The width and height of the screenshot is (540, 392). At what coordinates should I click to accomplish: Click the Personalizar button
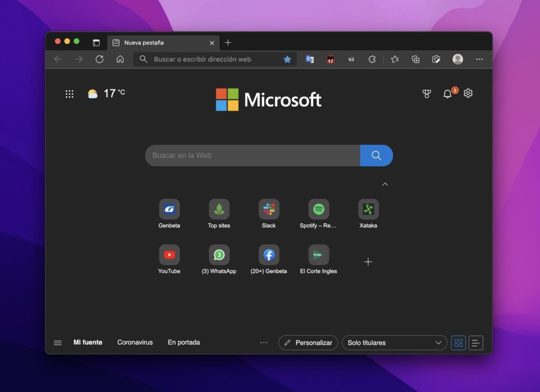308,342
